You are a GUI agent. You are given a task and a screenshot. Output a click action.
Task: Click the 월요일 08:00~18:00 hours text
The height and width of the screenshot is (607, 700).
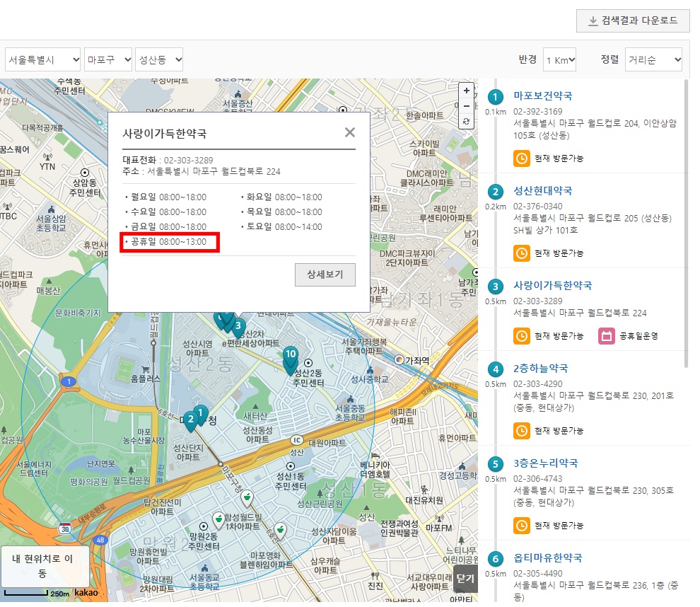point(169,197)
